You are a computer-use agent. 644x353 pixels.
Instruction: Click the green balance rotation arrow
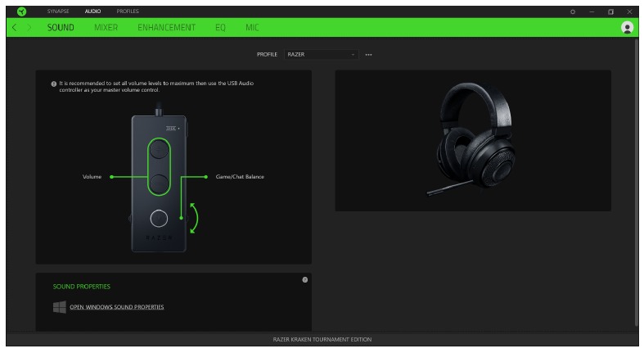pyautogui.click(x=193, y=218)
